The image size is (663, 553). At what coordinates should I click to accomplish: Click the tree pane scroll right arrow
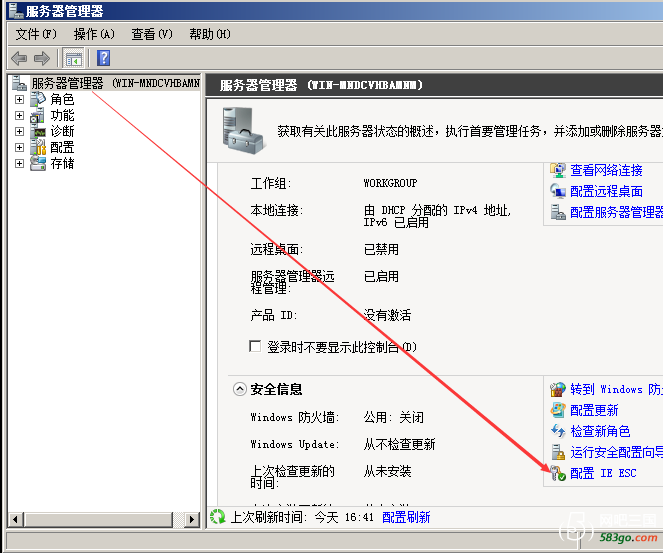(x=192, y=519)
